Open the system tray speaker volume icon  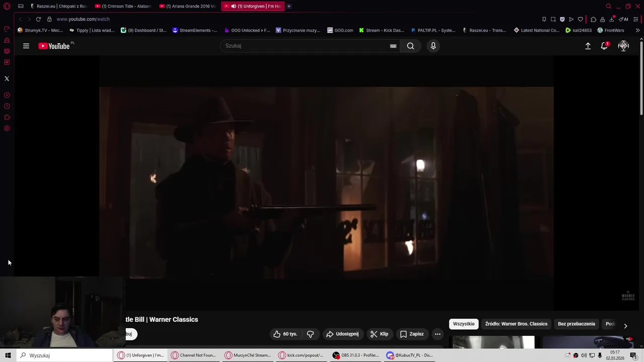[584, 355]
